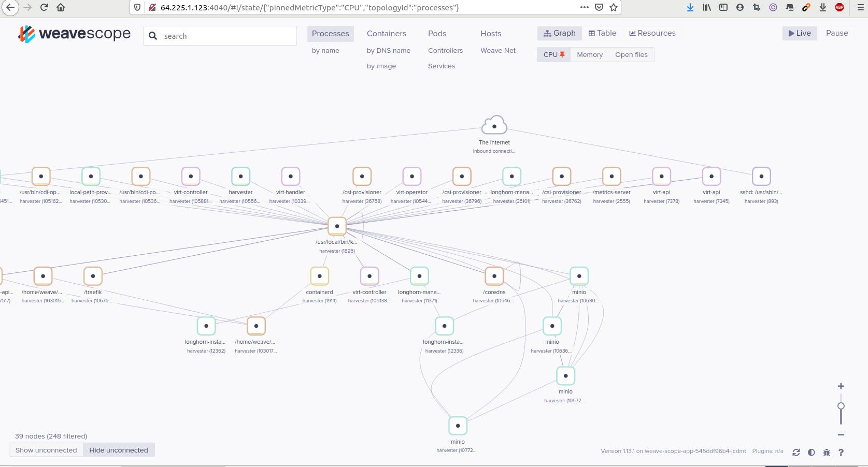Open the Containers topology
The width and height of the screenshot is (868, 467).
(387, 34)
